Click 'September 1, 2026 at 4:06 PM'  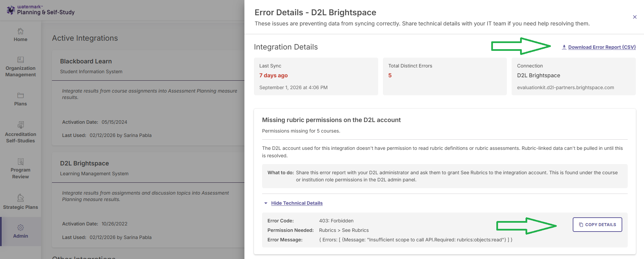(x=293, y=87)
